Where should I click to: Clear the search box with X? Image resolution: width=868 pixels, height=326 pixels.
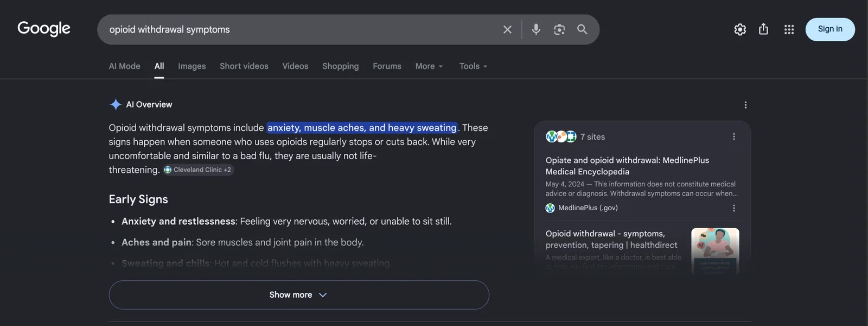click(507, 29)
